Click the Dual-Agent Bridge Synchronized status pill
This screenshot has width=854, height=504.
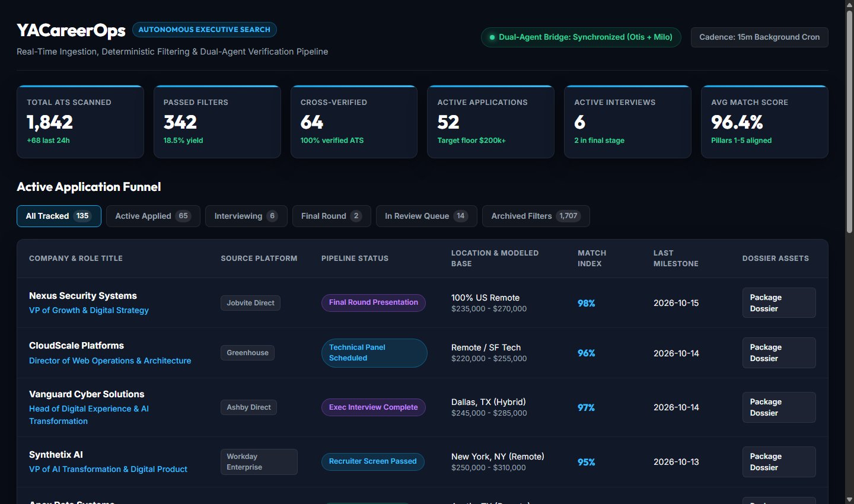pyautogui.click(x=581, y=37)
